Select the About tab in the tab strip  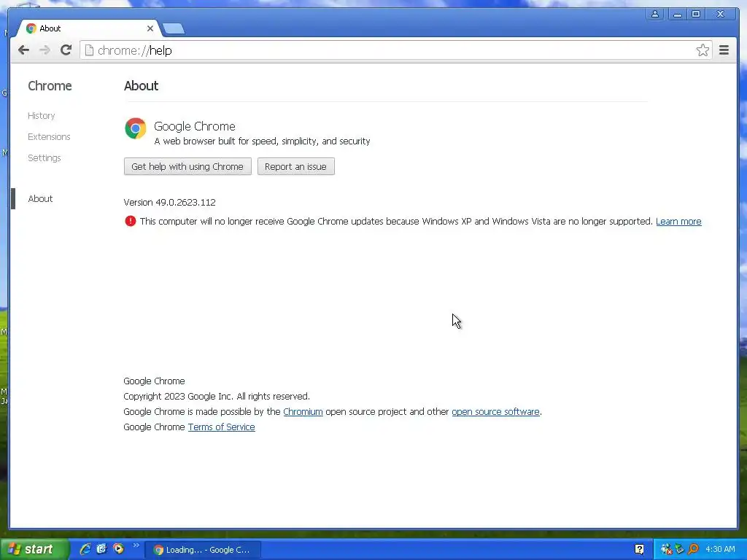click(88, 28)
